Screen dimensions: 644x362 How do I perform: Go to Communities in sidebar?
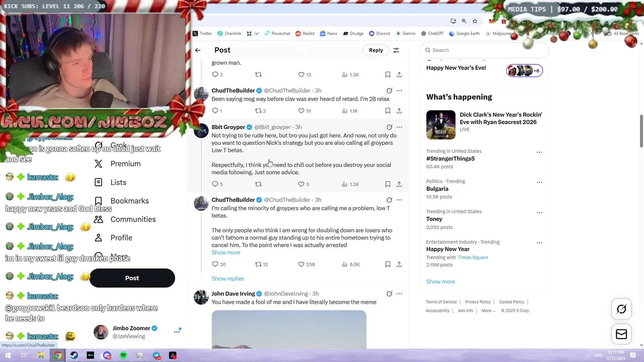coord(126,219)
